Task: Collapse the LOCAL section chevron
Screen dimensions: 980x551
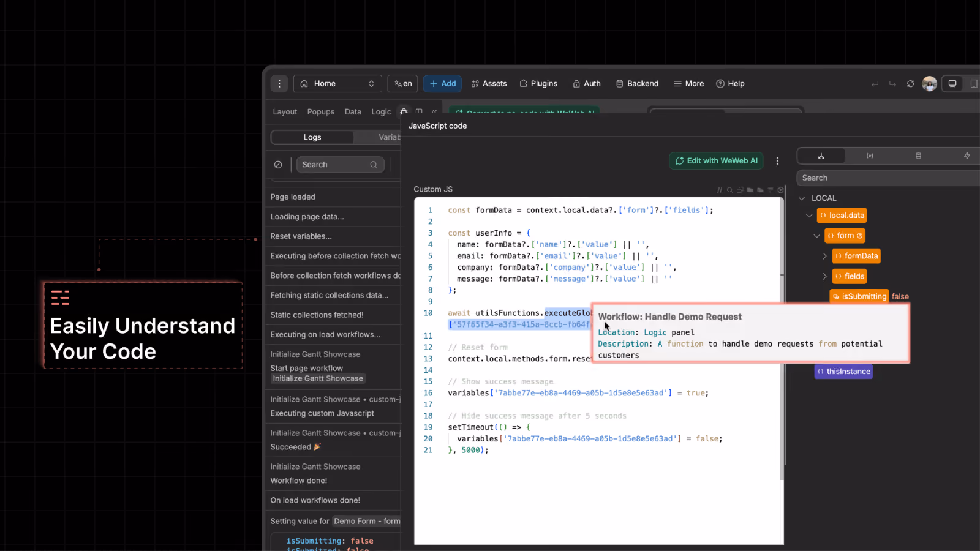Action: [802, 198]
